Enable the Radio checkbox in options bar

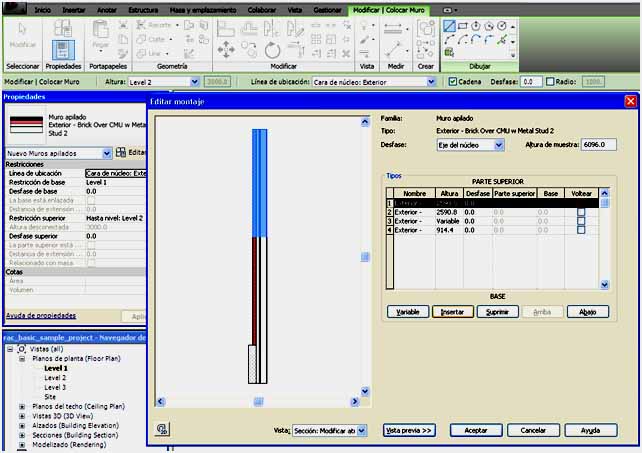(x=553, y=82)
